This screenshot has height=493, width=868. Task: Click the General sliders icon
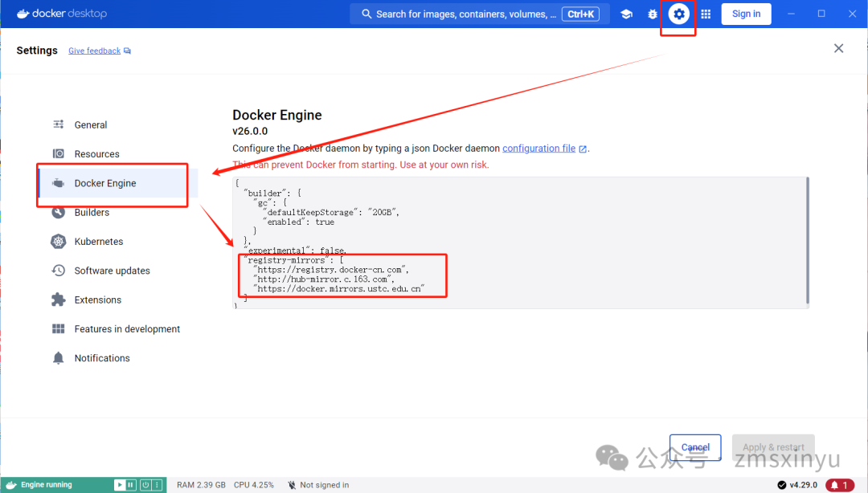(x=58, y=124)
